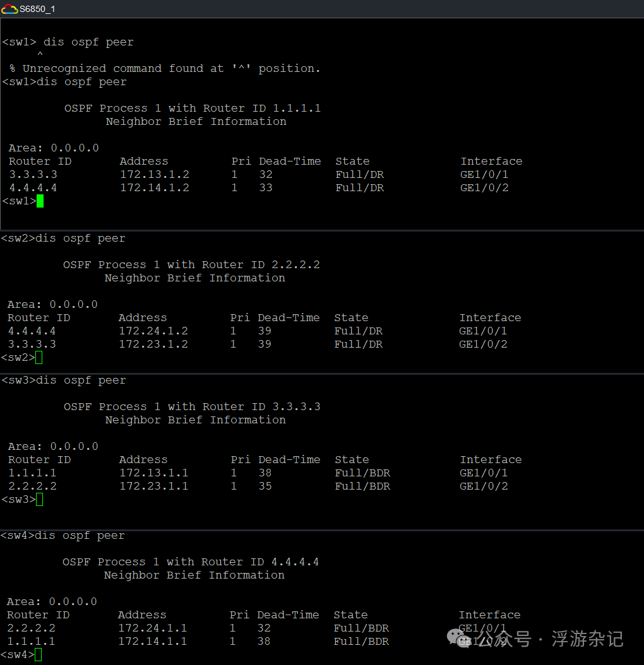Screen dimensions: 644x665
Task: Click dead-time 32 in sw1 table
Action: tap(266, 174)
